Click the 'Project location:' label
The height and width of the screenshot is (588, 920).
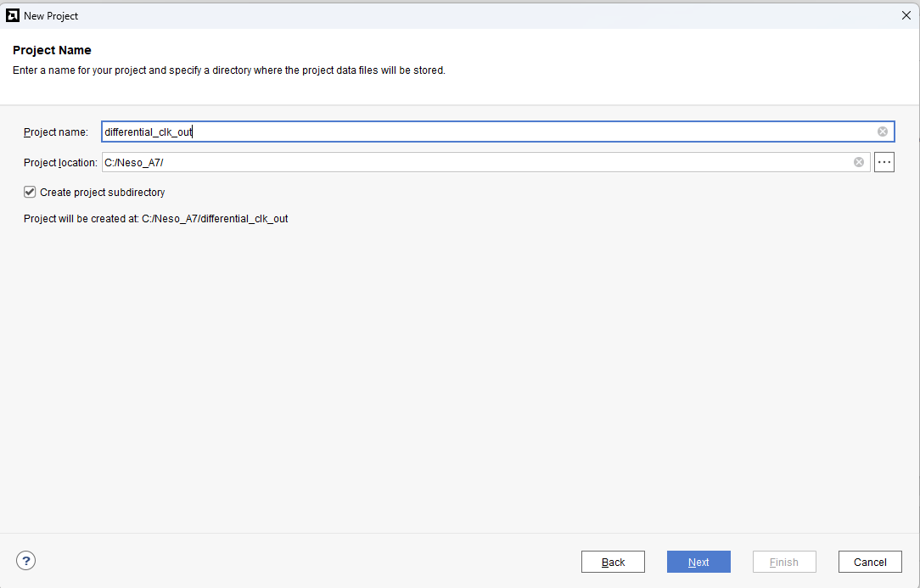60,163
